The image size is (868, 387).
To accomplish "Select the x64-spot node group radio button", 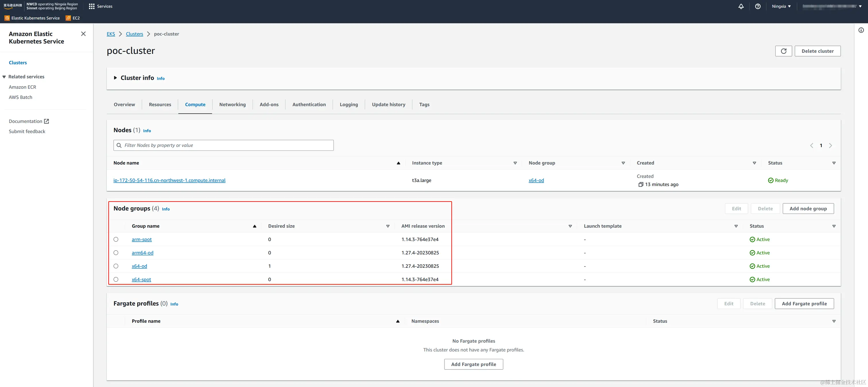I will click(116, 280).
